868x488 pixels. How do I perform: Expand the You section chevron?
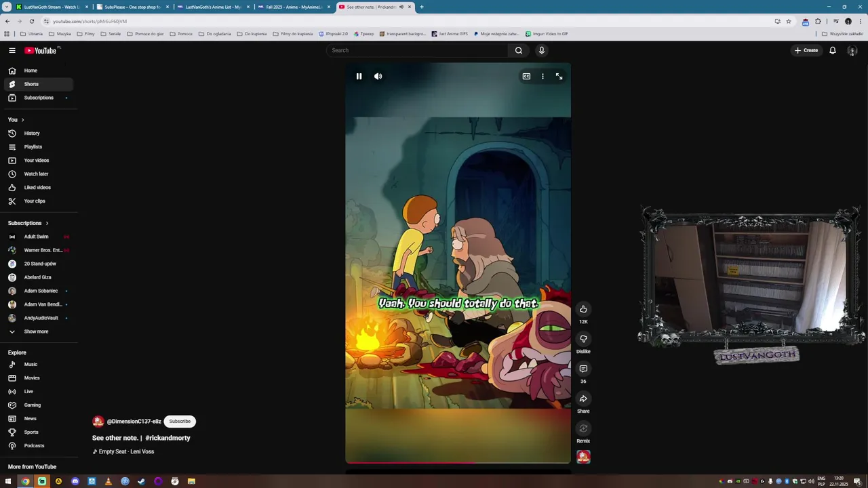pyautogui.click(x=22, y=120)
